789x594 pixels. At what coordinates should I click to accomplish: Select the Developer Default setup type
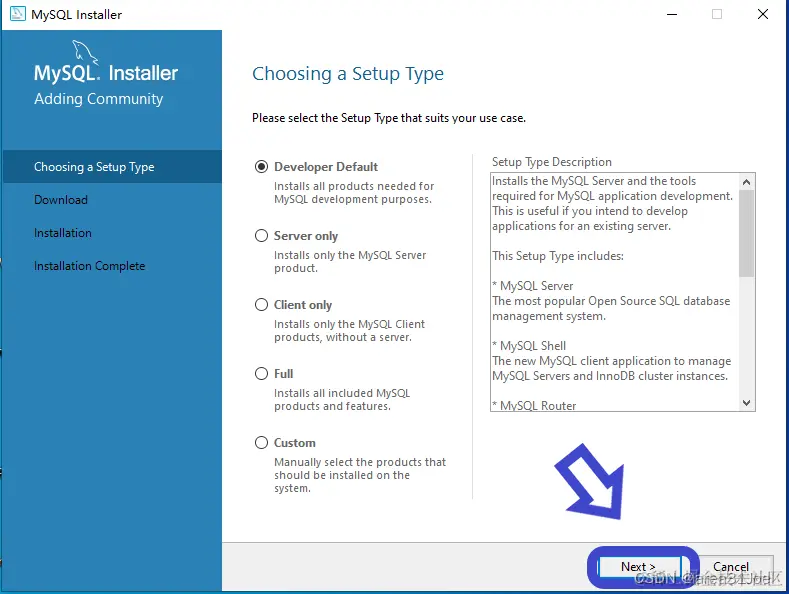click(x=261, y=167)
